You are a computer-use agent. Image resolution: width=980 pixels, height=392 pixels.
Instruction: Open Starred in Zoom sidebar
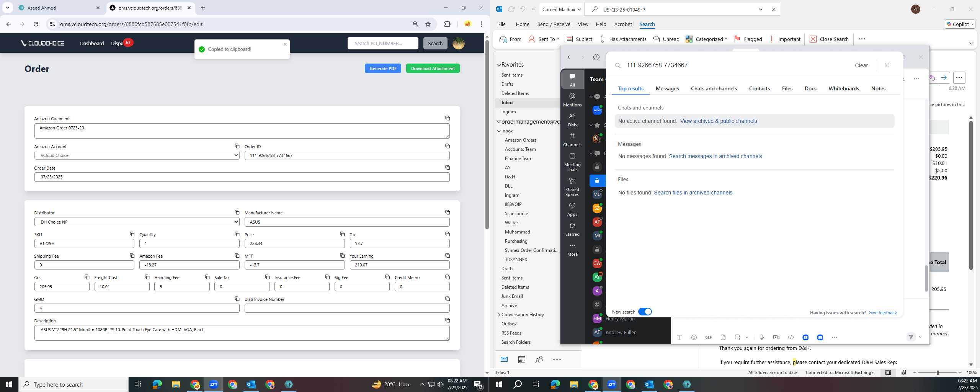pos(572,229)
